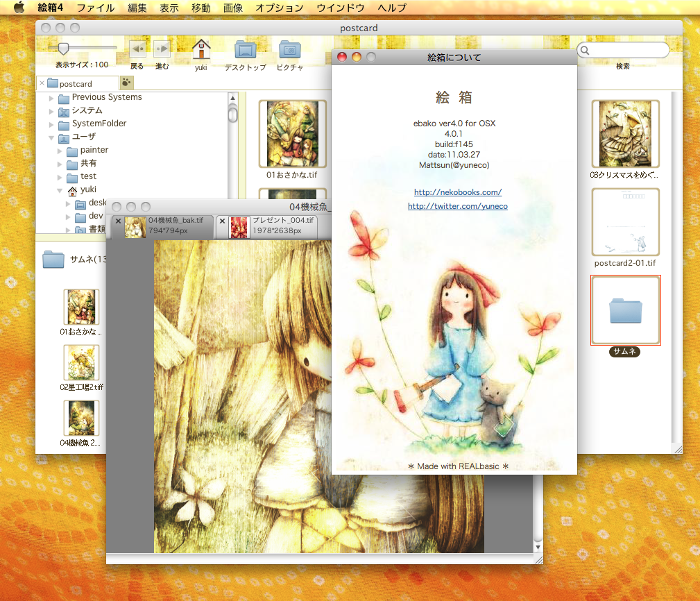Open the 画像 menu

point(233,8)
